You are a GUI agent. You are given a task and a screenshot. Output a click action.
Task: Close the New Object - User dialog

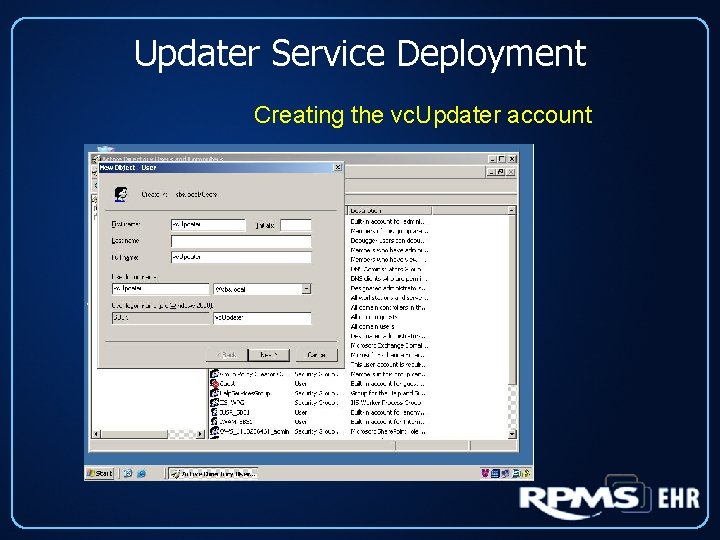coord(338,168)
